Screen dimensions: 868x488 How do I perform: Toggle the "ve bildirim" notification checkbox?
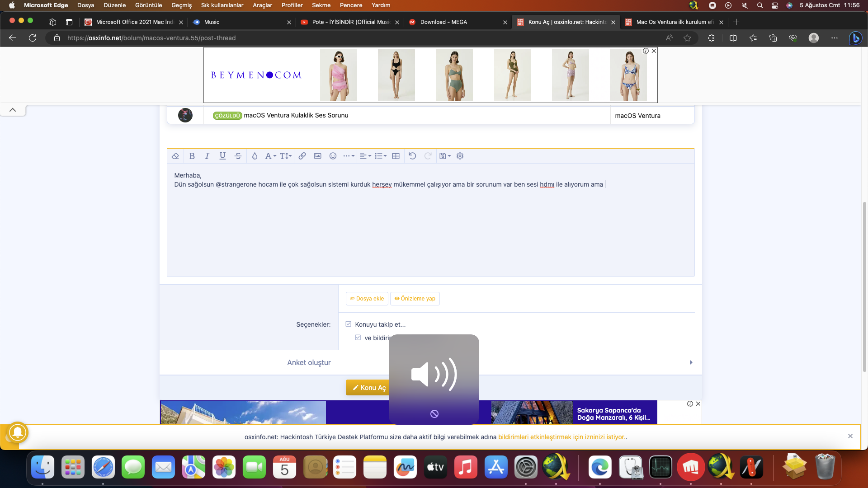358,338
